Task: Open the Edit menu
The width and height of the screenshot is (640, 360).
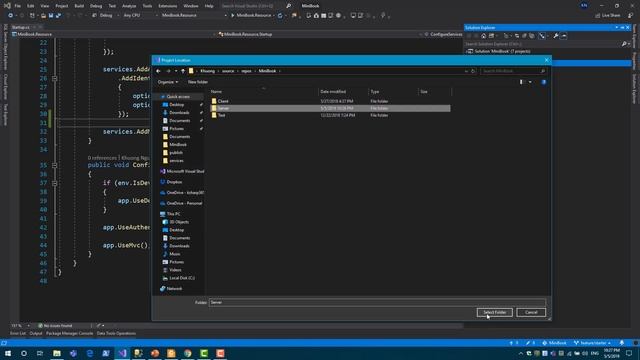Action: pos(31,6)
